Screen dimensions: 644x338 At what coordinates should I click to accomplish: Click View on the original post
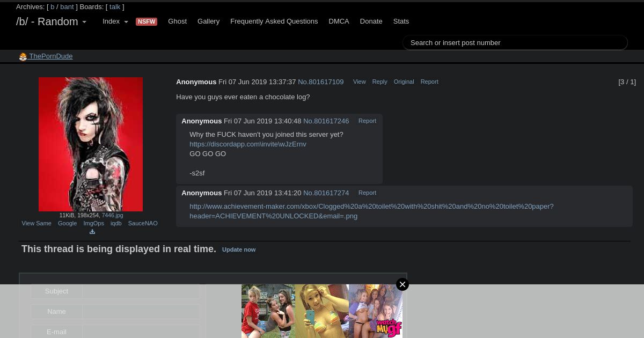point(360,82)
